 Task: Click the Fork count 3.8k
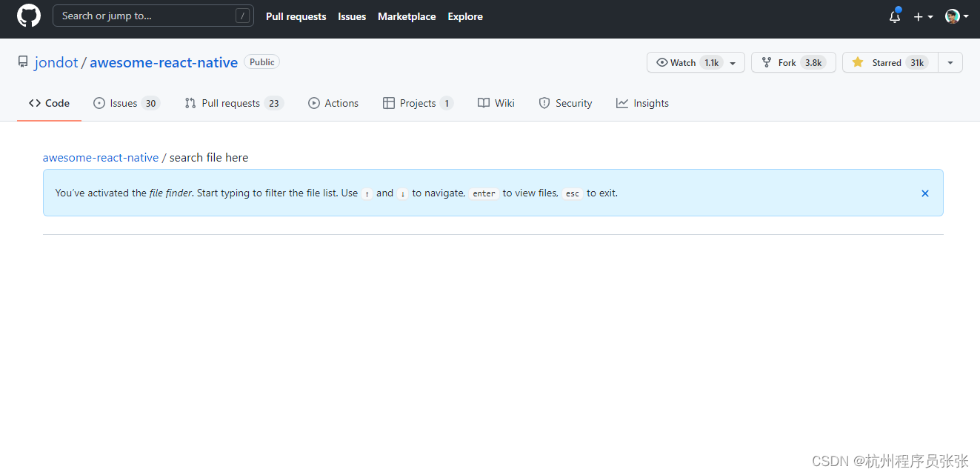click(813, 62)
